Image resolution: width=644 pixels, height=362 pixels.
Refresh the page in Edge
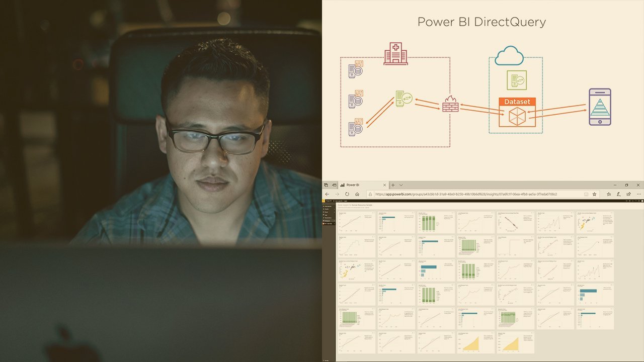coord(347,194)
